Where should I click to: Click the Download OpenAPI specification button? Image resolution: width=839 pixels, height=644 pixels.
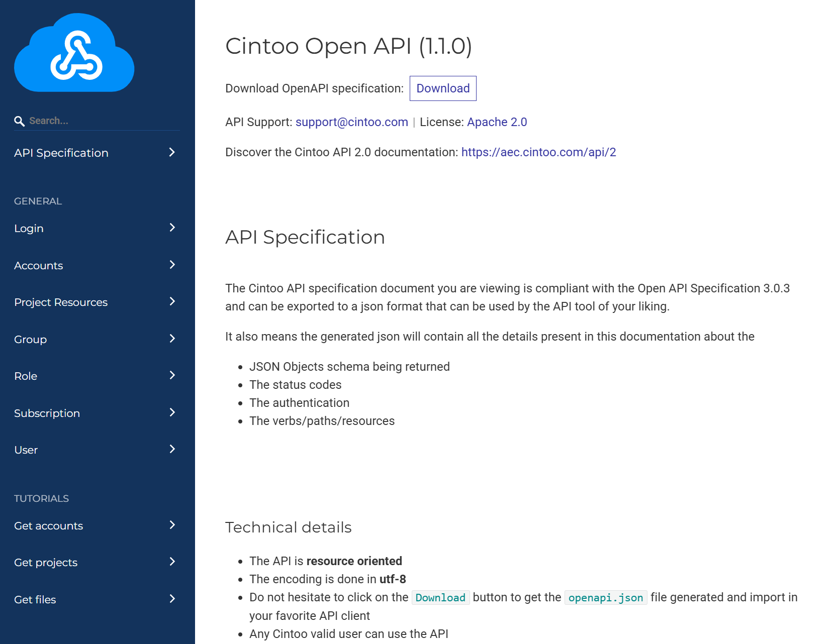click(x=443, y=88)
